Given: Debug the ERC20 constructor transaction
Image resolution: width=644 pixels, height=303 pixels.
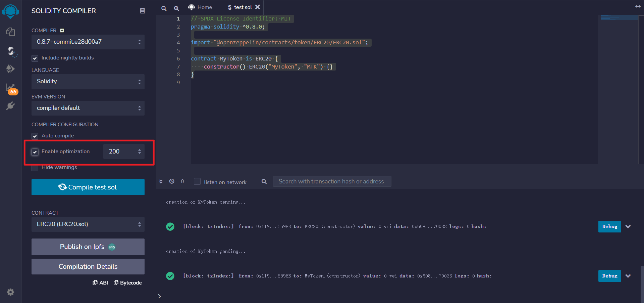Looking at the screenshot, I should coord(609,227).
